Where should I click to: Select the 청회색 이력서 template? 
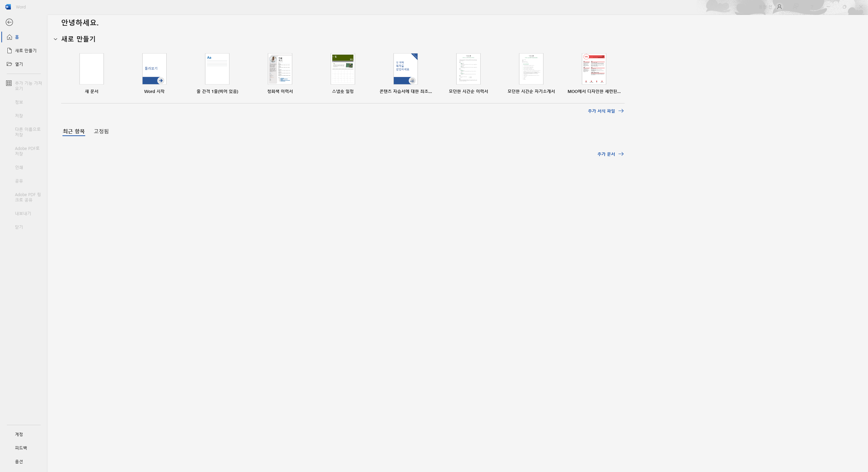tap(280, 69)
